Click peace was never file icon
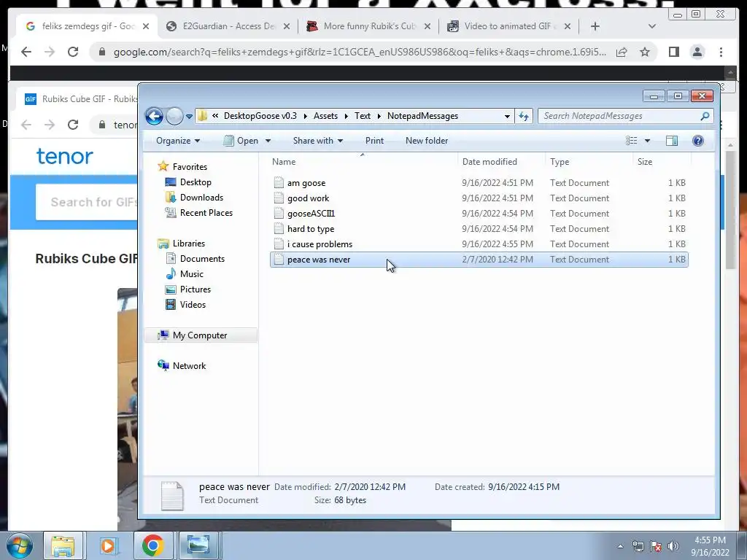 [279, 260]
